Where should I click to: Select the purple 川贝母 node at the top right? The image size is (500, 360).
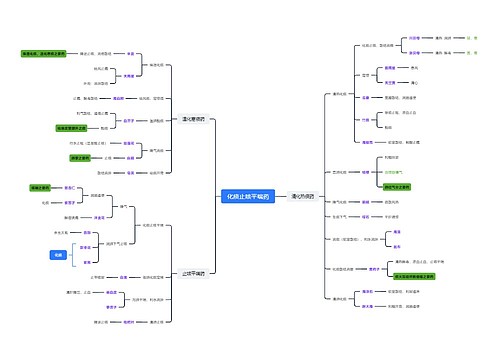414,38
